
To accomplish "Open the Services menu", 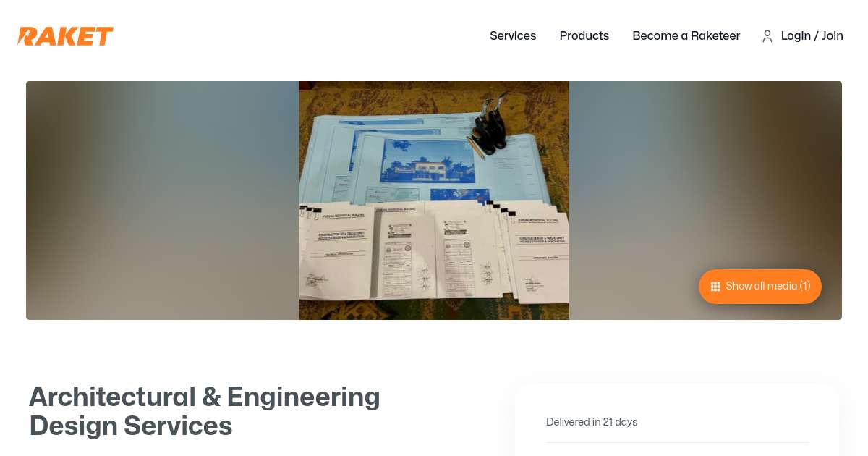I will (513, 35).
